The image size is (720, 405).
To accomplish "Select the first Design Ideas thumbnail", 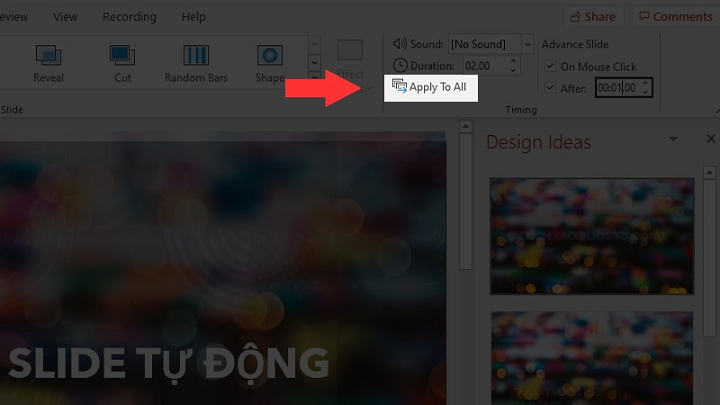I will click(x=592, y=236).
